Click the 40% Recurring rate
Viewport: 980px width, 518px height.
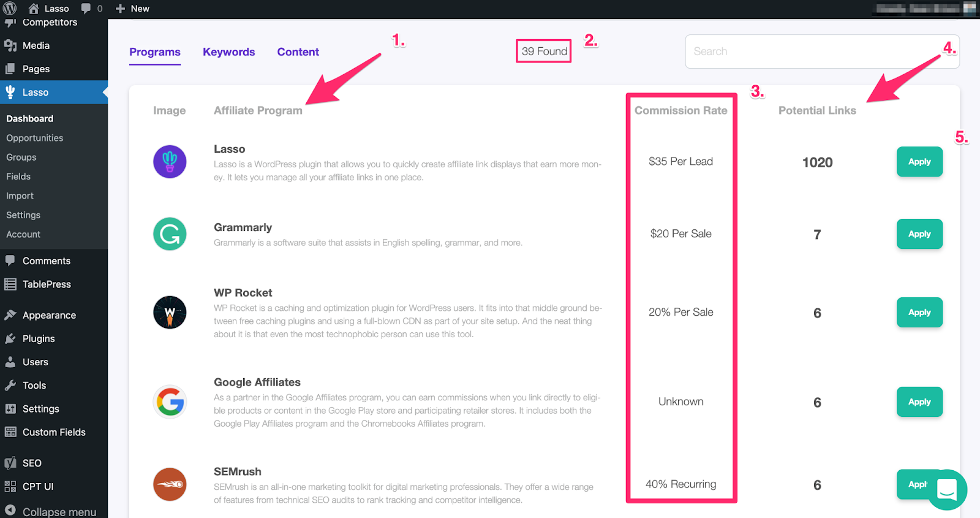click(681, 484)
